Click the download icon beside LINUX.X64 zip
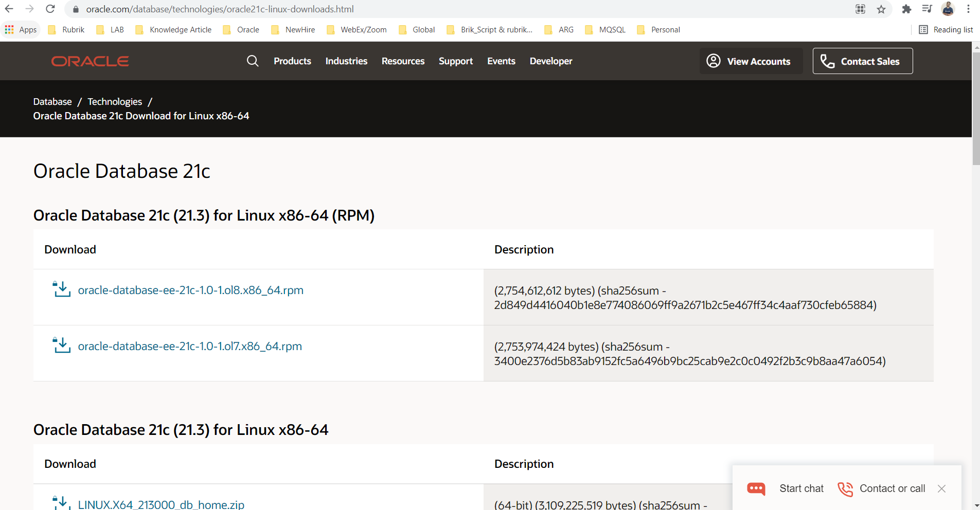980x510 pixels. pyautogui.click(x=62, y=502)
